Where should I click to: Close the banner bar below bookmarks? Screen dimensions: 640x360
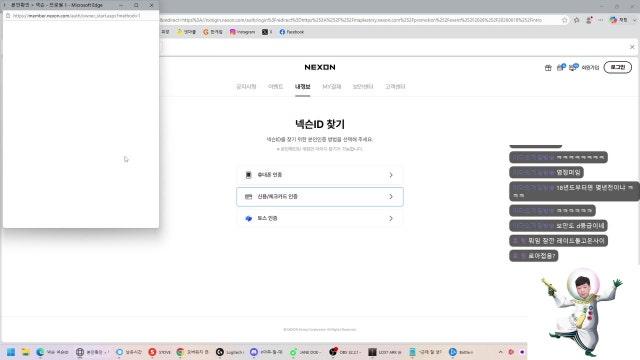point(632,47)
